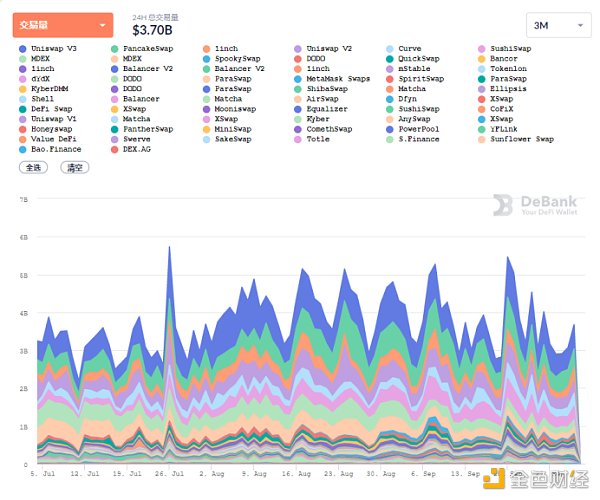Screen dimensions: 600x500
Task: Click the QuickSwap legend color dot
Action: tap(390, 58)
